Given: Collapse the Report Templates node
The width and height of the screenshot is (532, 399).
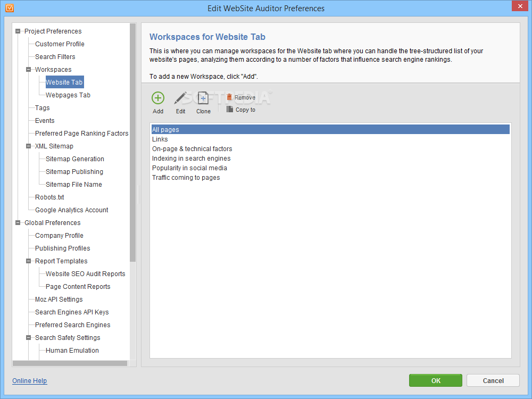Looking at the screenshot, I should (x=29, y=261).
